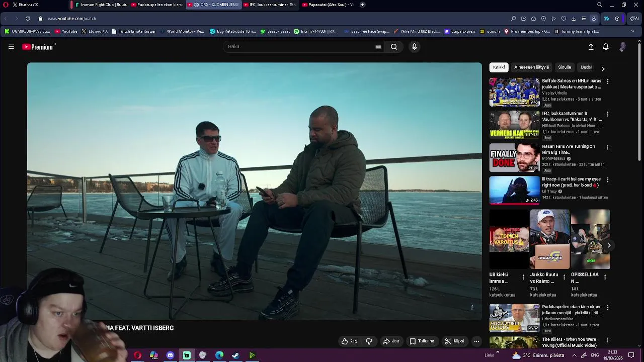Open Buffalo Sabres video thumbnail

click(514, 92)
